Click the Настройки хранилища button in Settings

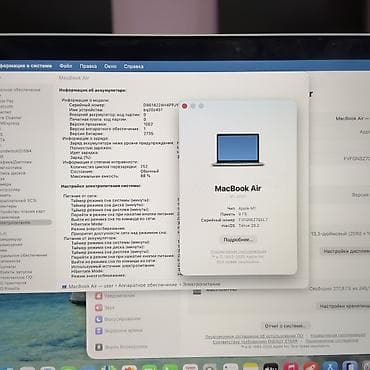[343, 306]
